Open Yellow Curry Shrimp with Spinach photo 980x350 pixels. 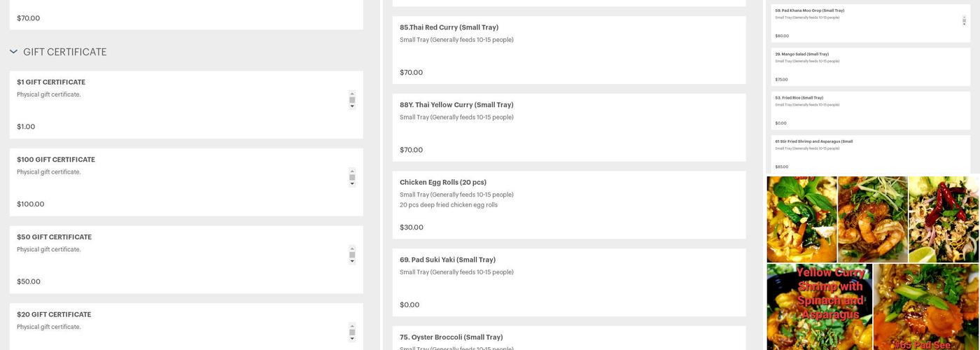pyautogui.click(x=819, y=307)
